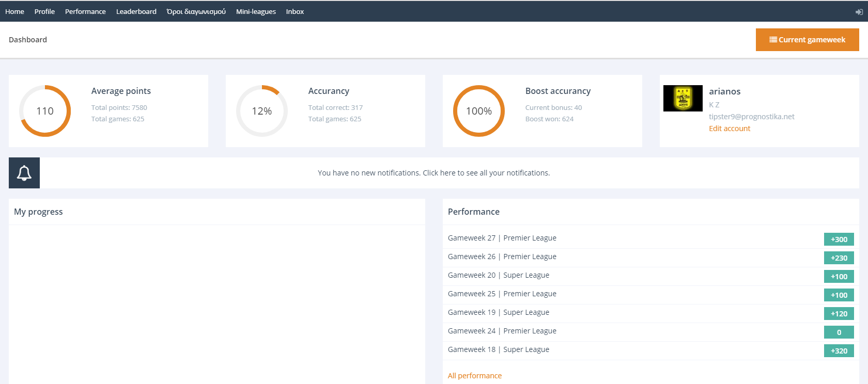The height and width of the screenshot is (384, 868).
Task: Open the Inbox
Action: [295, 11]
